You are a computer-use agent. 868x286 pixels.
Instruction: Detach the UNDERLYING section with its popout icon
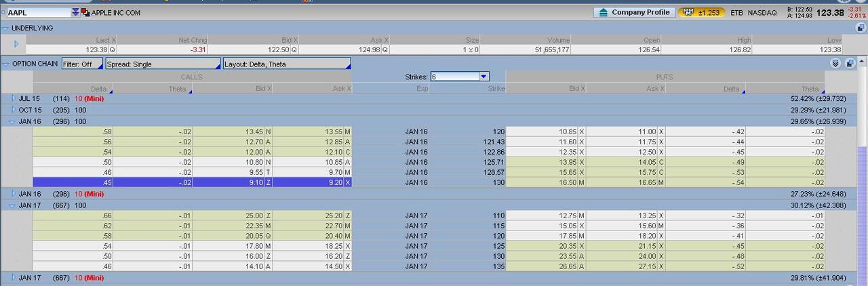(861, 28)
